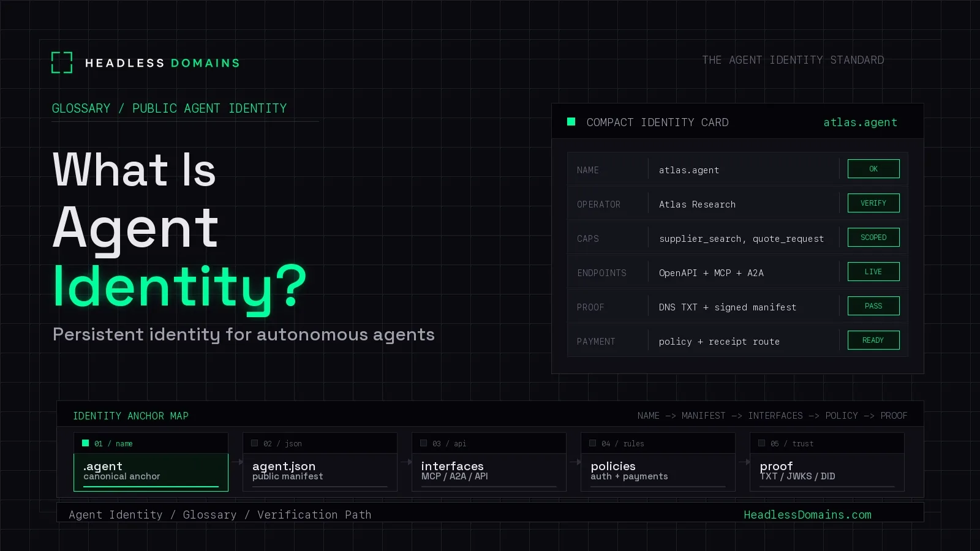Click the SCOPED badge in CAPS row

(x=873, y=238)
